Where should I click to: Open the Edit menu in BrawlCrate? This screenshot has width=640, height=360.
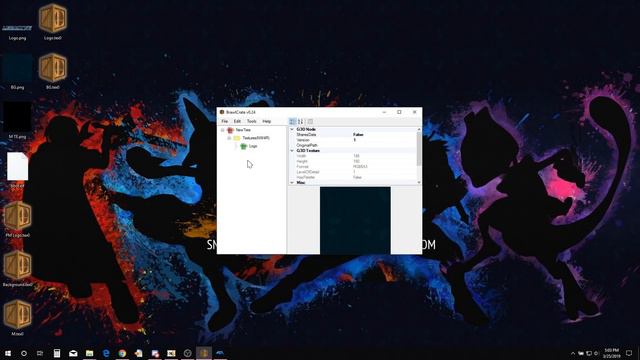point(237,121)
